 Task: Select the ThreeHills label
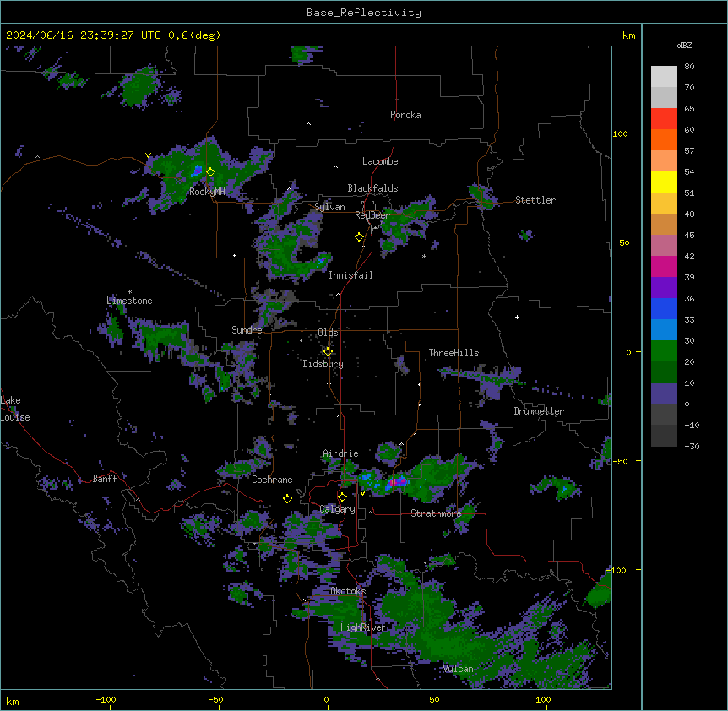click(454, 353)
